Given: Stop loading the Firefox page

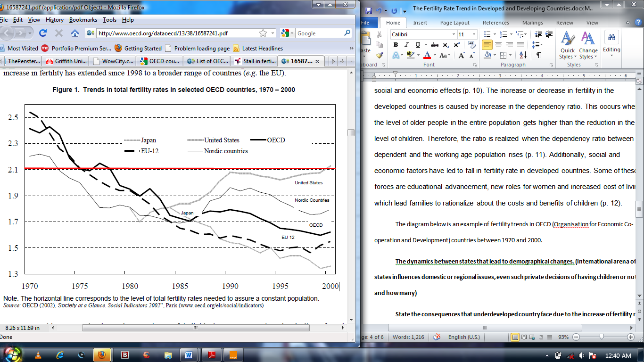Looking at the screenshot, I should pyautogui.click(x=59, y=33).
